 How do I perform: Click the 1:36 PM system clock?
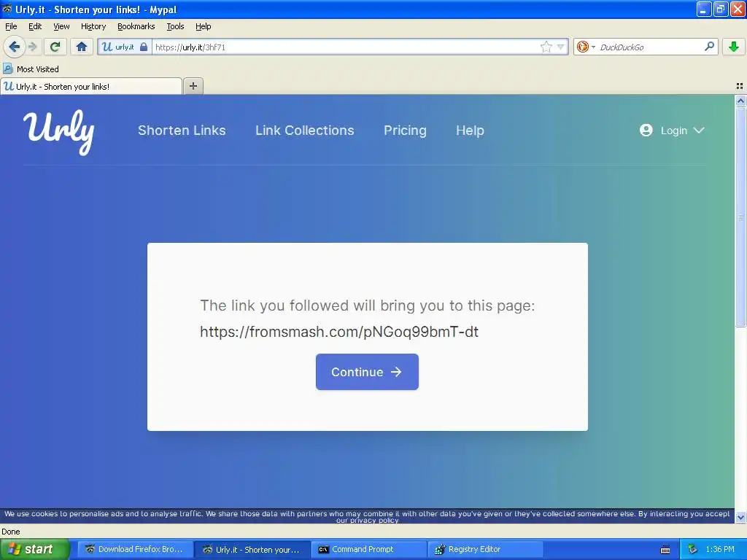coord(720,549)
